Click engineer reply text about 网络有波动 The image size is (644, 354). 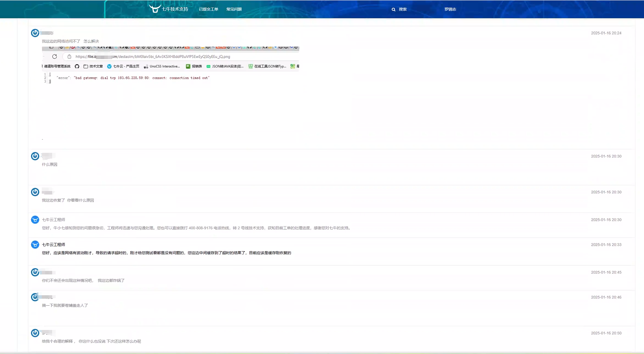coord(166,253)
